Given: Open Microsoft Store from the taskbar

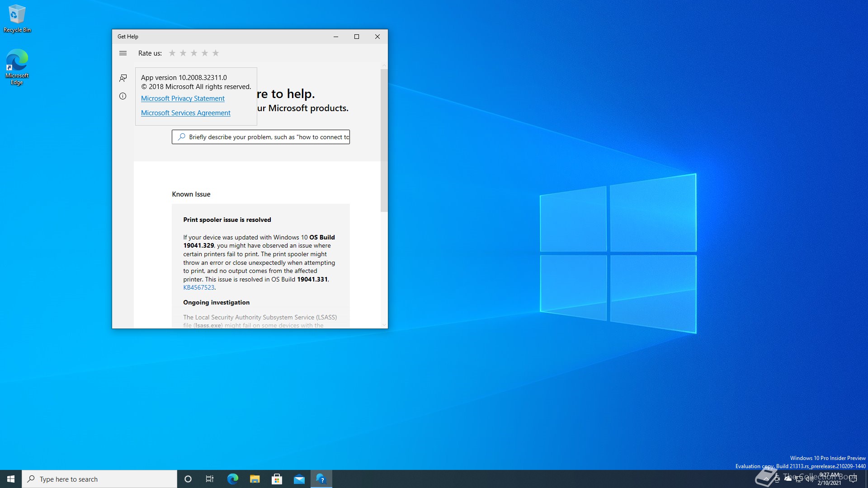Looking at the screenshot, I should (x=277, y=479).
